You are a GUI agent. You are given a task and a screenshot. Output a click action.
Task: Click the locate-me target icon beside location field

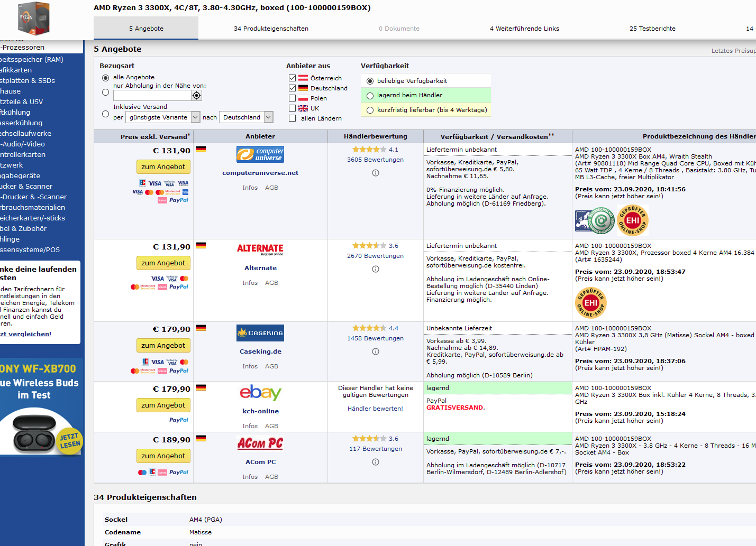click(197, 96)
